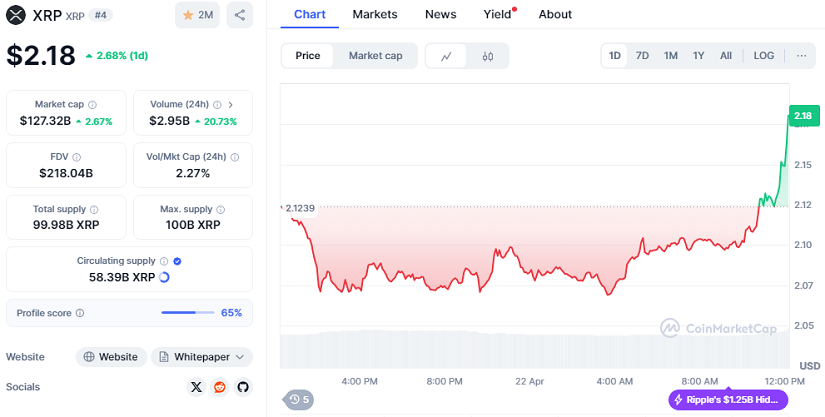
Task: Select the 7D time range button
Action: [x=642, y=56]
